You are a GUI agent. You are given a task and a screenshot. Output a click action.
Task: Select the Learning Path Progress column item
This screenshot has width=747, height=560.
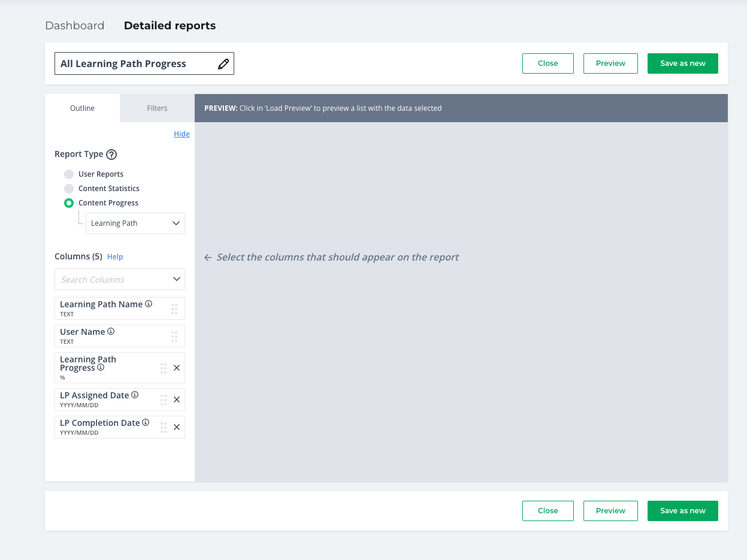[120, 368]
